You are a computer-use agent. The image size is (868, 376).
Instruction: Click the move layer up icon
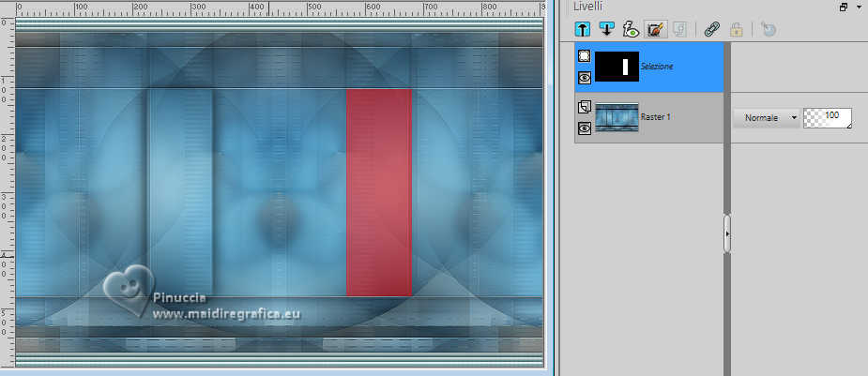coord(583,29)
